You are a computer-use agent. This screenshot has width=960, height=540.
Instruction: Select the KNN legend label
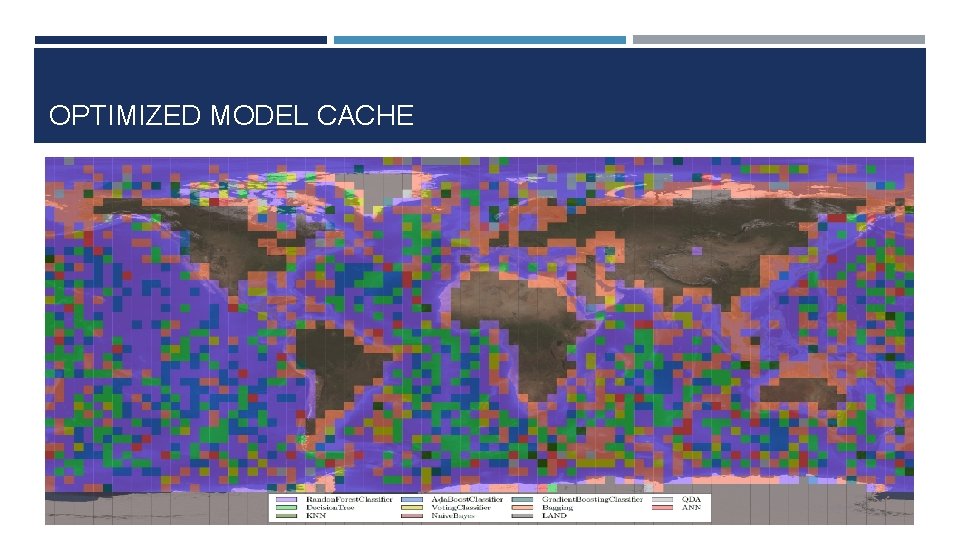click(x=316, y=516)
